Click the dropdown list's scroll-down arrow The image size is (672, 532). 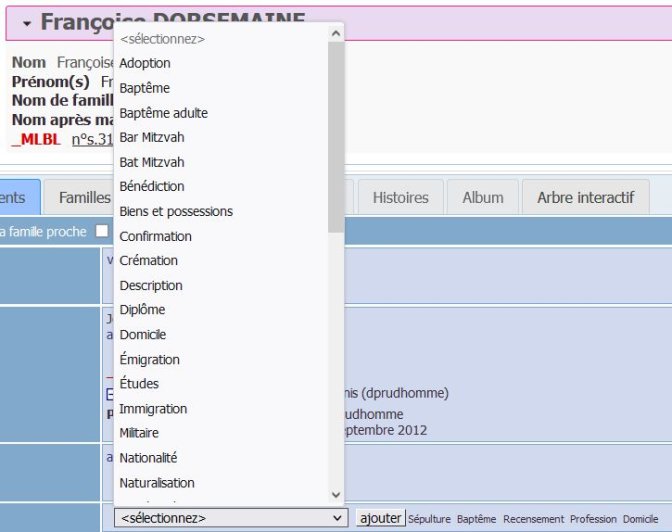(x=336, y=495)
